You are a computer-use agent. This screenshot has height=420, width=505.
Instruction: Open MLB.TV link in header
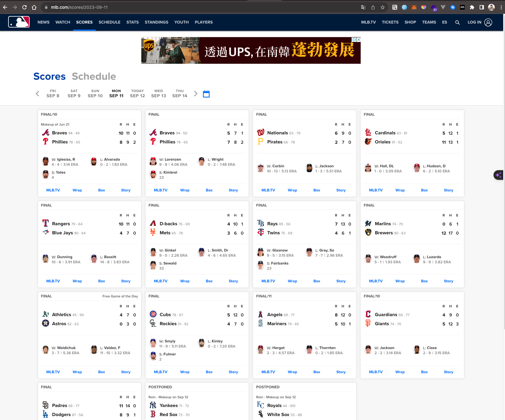pos(368,22)
